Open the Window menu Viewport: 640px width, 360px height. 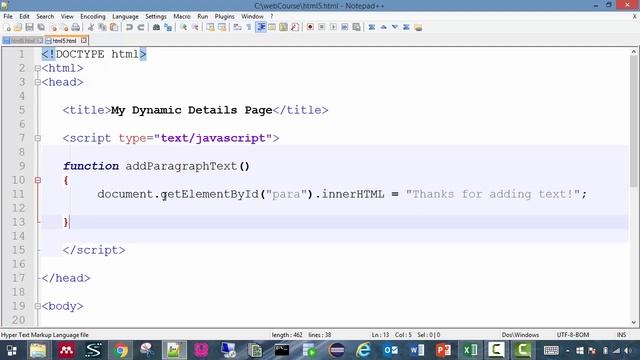[252, 16]
